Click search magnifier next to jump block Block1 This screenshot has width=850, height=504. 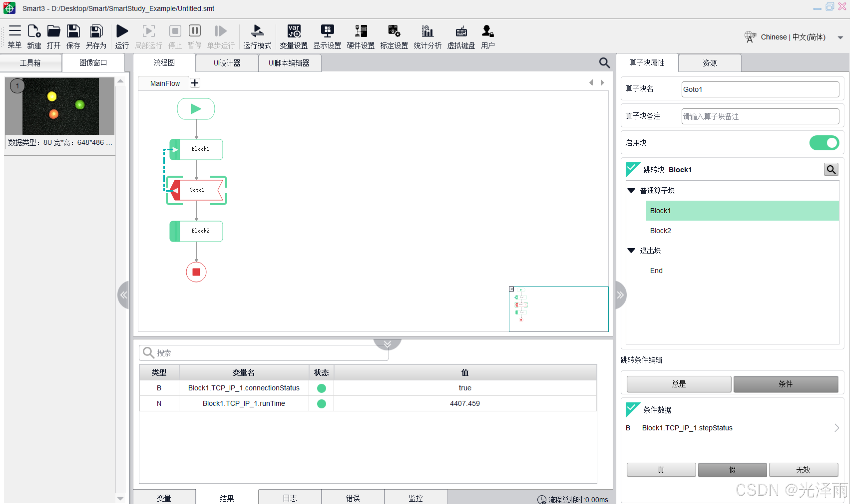(x=831, y=169)
